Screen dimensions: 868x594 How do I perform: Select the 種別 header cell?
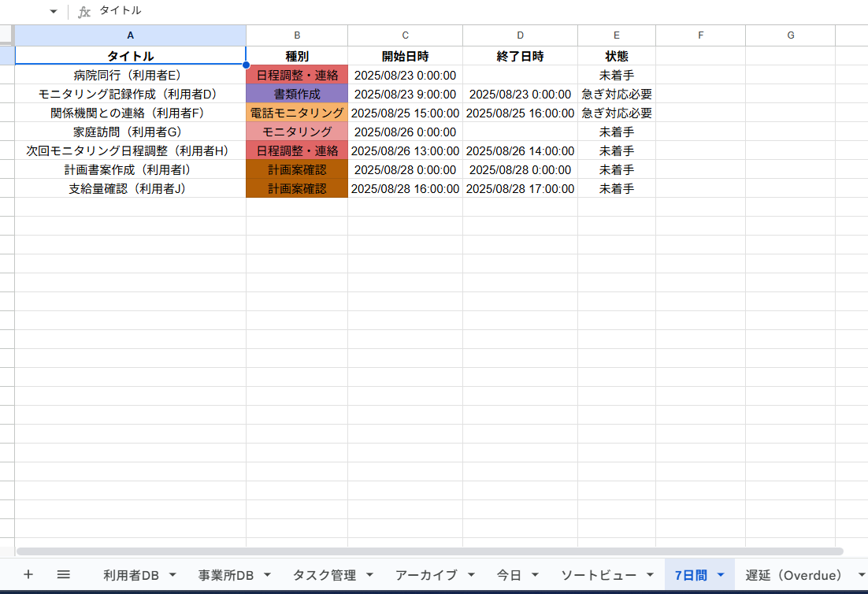297,56
